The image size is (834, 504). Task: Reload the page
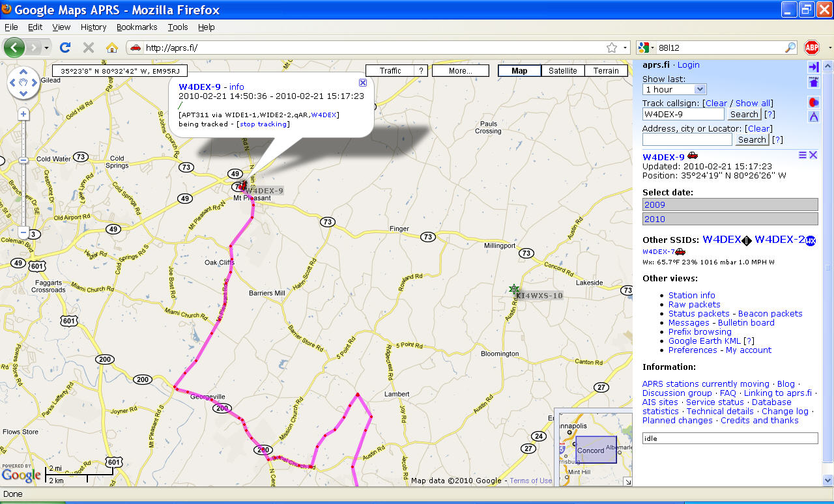tap(65, 48)
